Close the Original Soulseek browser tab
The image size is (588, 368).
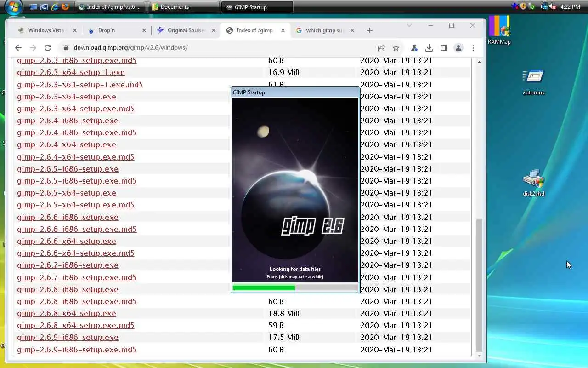(213, 30)
